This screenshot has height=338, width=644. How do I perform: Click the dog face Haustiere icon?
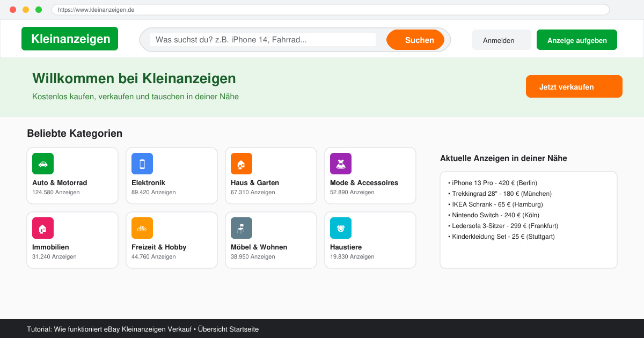coord(341,228)
